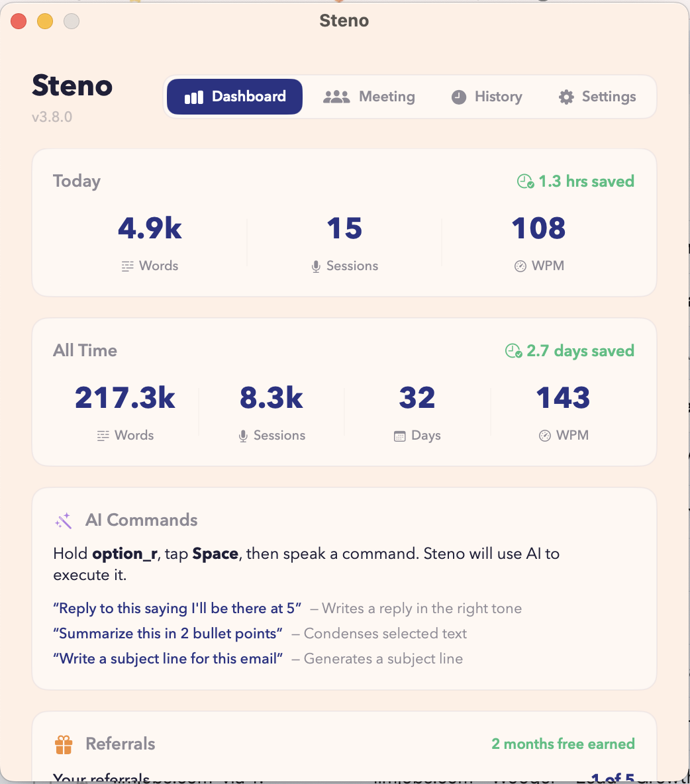This screenshot has height=784, width=690.
Task: Click the clock icon beside 1.3 hrs saved
Action: point(525,181)
